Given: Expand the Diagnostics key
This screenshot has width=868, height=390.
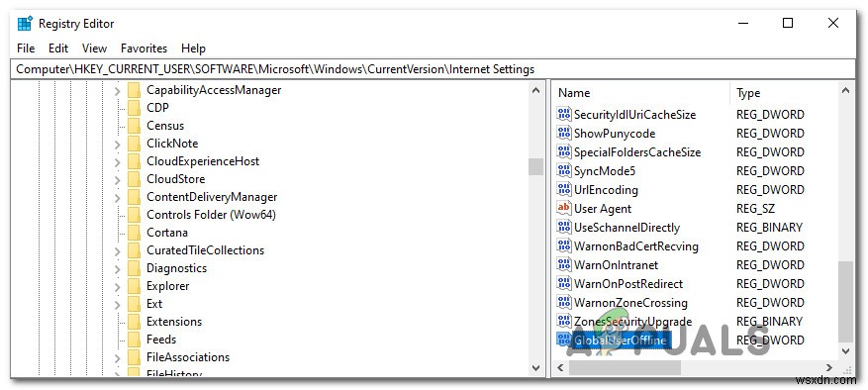Looking at the screenshot, I should (117, 268).
